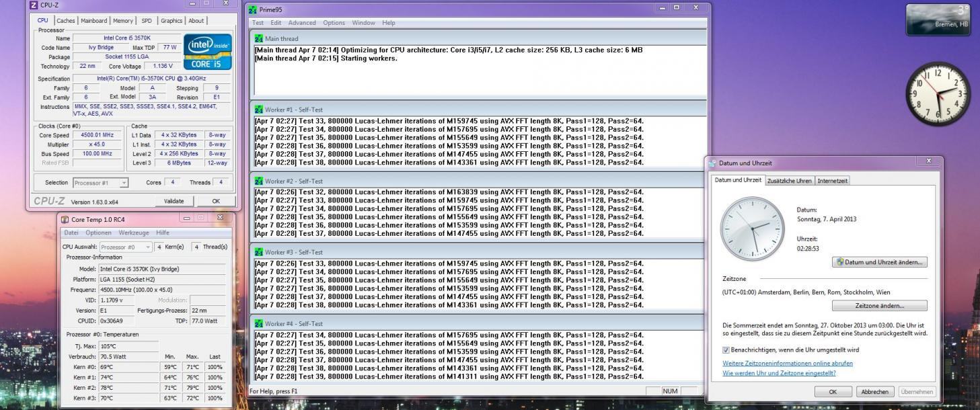980x410 pixels.
Task: Click the CPU-Z Name field Intel Core i5 3570K
Action: 127,38
